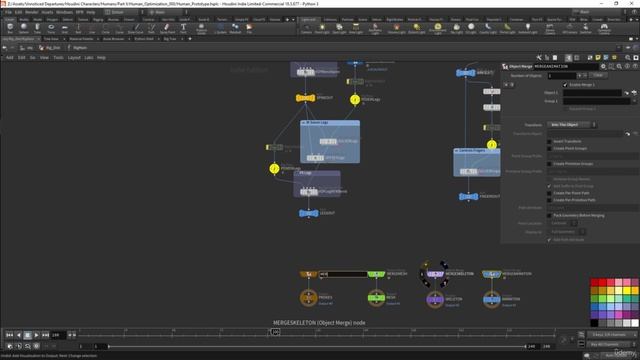Go back in network navigation

click(x=4, y=48)
